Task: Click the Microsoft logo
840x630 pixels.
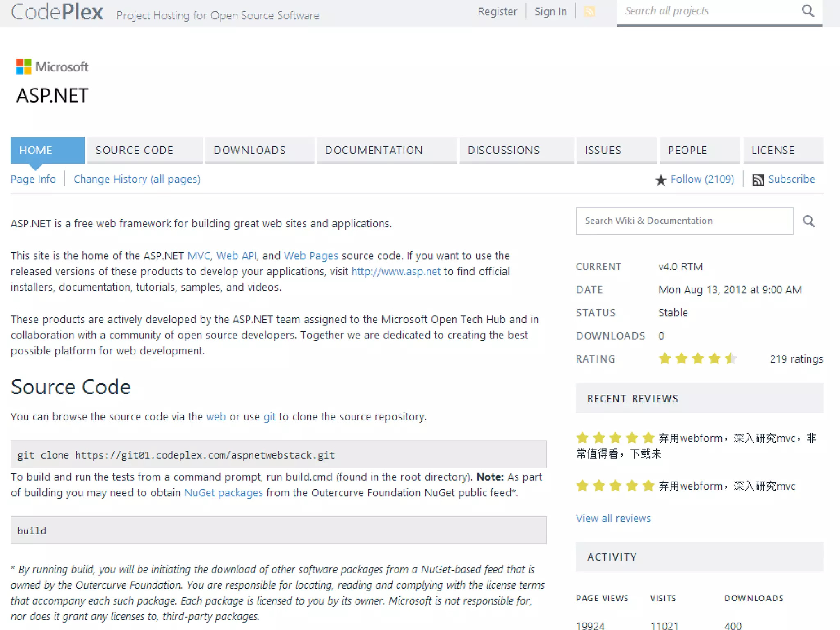Action: [x=52, y=66]
